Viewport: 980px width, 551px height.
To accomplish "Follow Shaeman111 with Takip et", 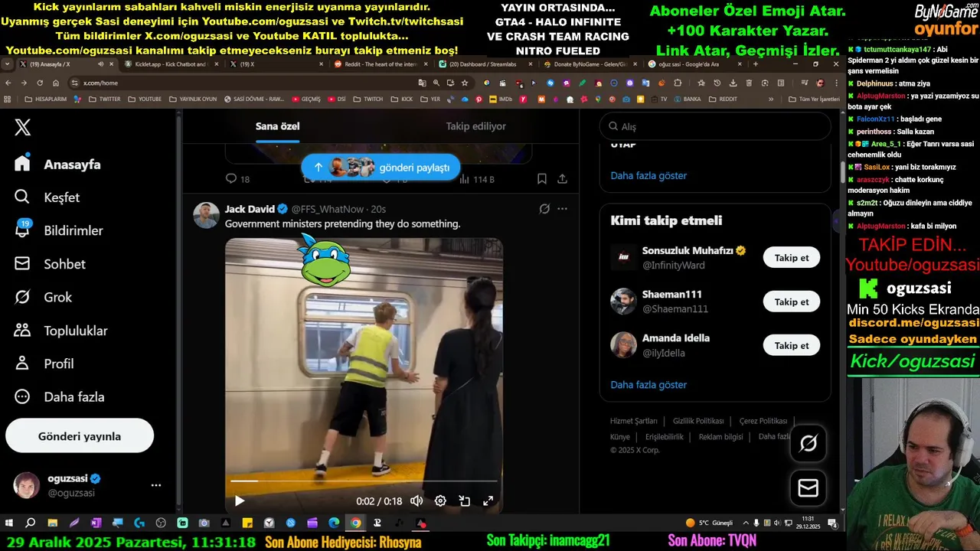I will coord(791,302).
